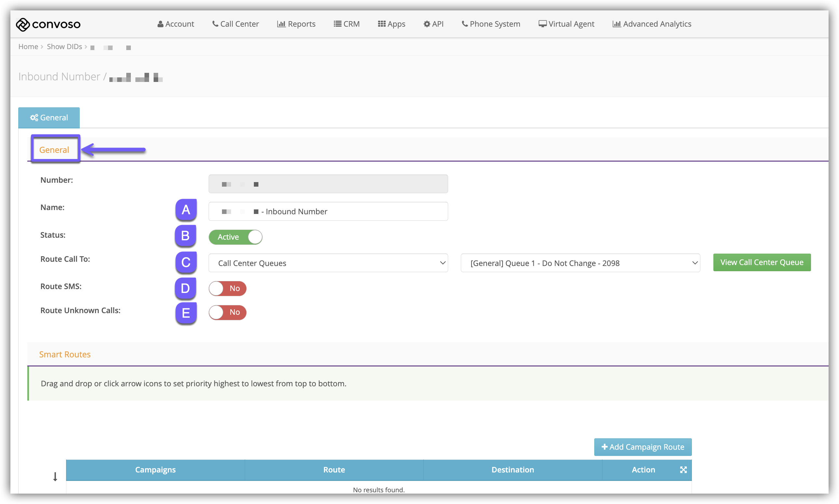Open the CRM menu
This screenshot has width=839, height=504.
[x=347, y=24]
